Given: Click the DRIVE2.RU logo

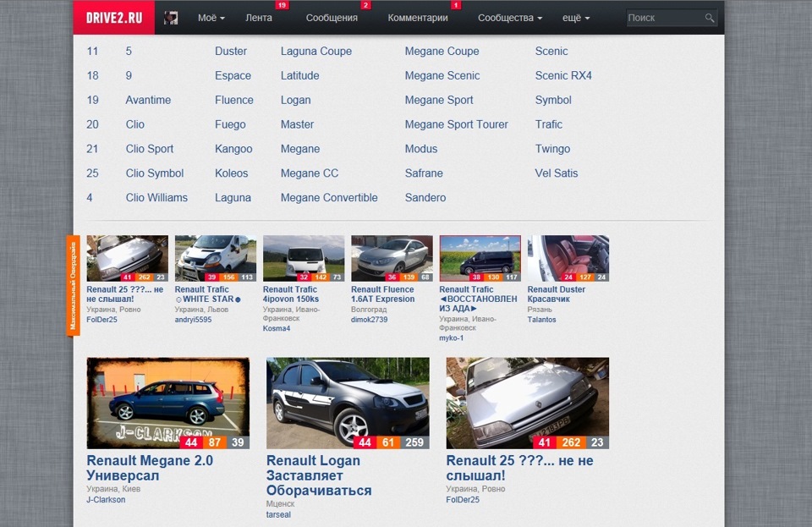Looking at the screenshot, I should click(114, 18).
